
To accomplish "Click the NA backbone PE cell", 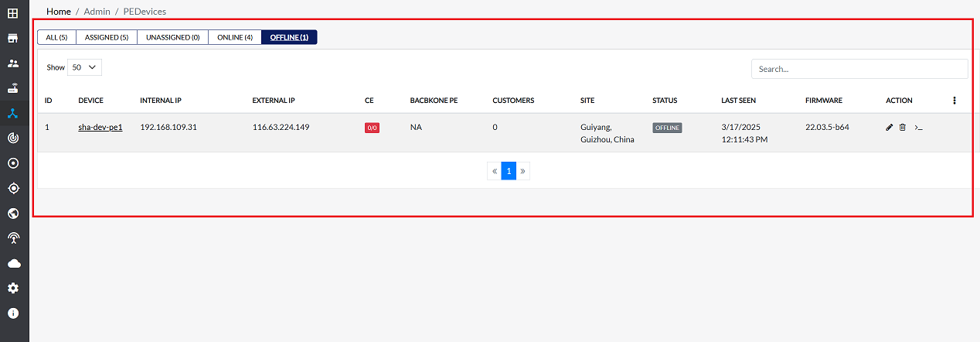I will [416, 127].
